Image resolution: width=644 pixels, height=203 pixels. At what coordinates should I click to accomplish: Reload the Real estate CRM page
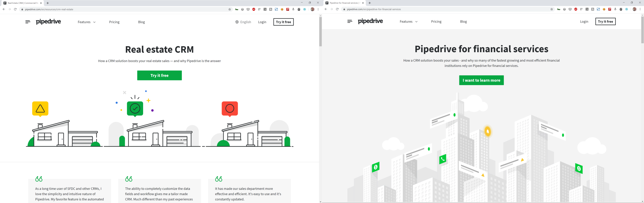coord(15,9)
